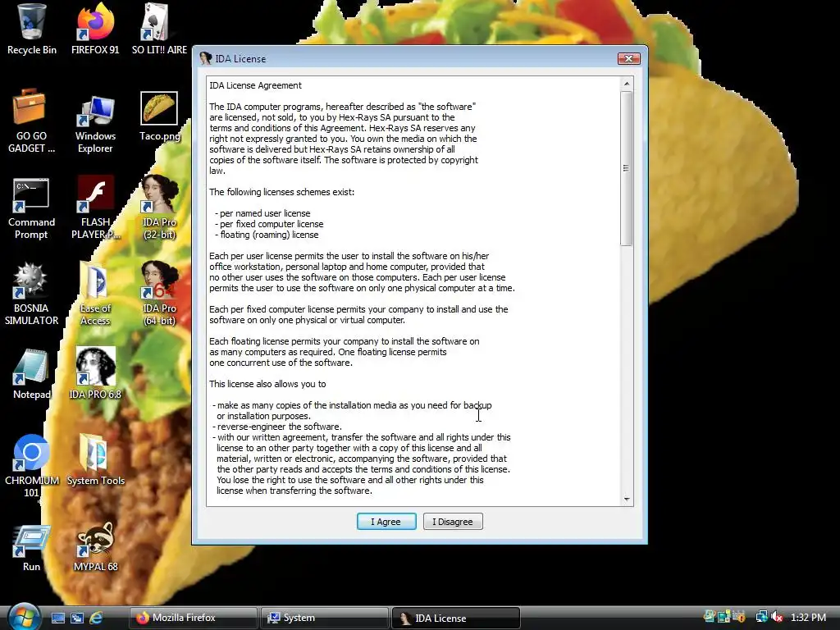Open the Windows Explorer desktop shortcut
840x630 pixels.
pos(95,125)
